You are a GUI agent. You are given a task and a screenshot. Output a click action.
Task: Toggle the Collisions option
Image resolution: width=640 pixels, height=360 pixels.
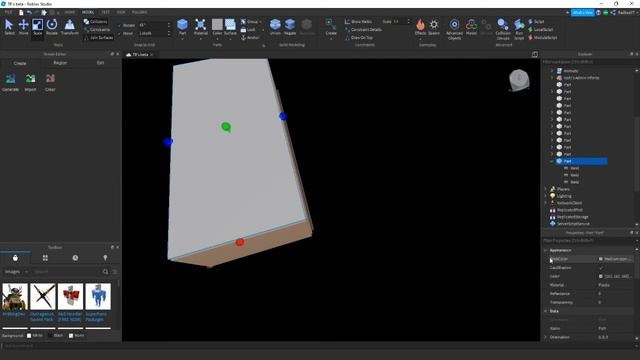96,22
